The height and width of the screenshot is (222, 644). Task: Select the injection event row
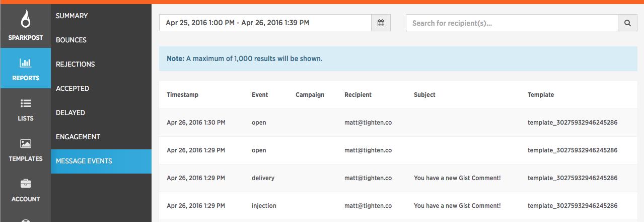pyautogui.click(x=398, y=206)
